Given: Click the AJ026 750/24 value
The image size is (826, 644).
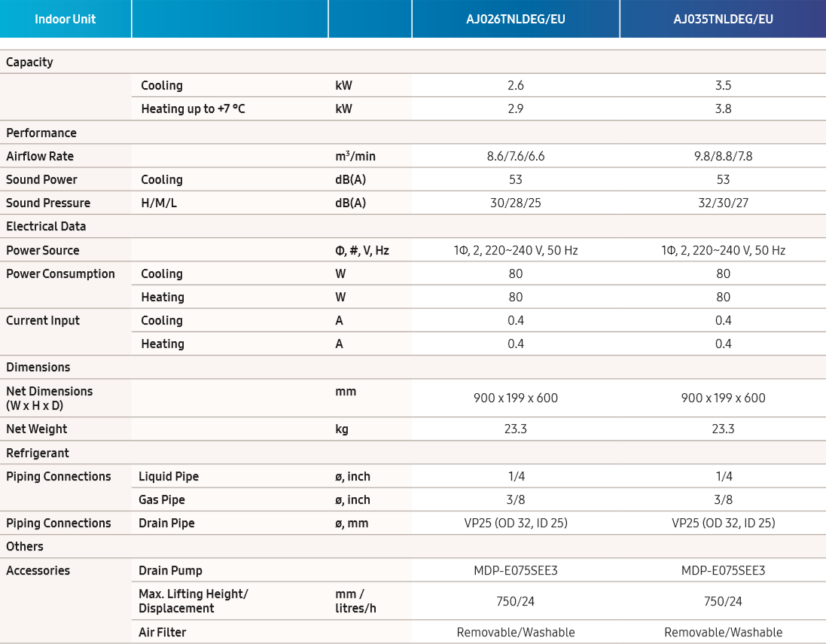Looking at the screenshot, I should click(516, 601).
